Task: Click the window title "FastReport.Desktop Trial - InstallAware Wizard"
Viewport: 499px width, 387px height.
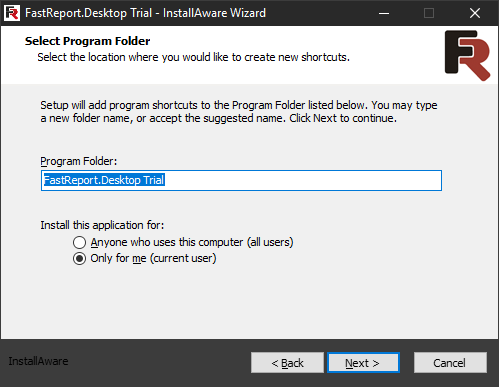Action: (x=145, y=13)
